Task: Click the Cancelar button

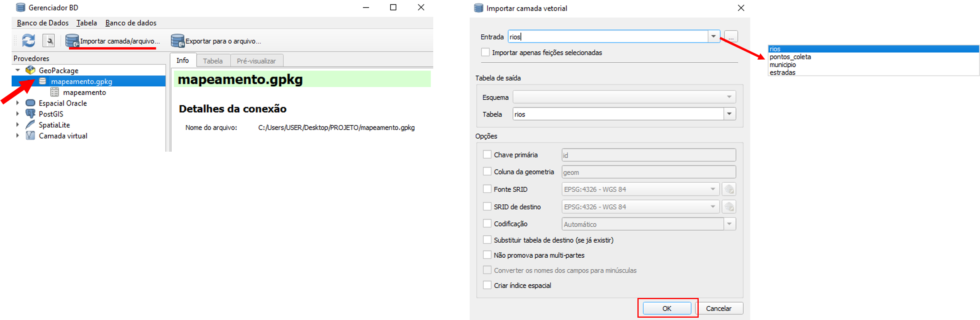Action: point(718,308)
